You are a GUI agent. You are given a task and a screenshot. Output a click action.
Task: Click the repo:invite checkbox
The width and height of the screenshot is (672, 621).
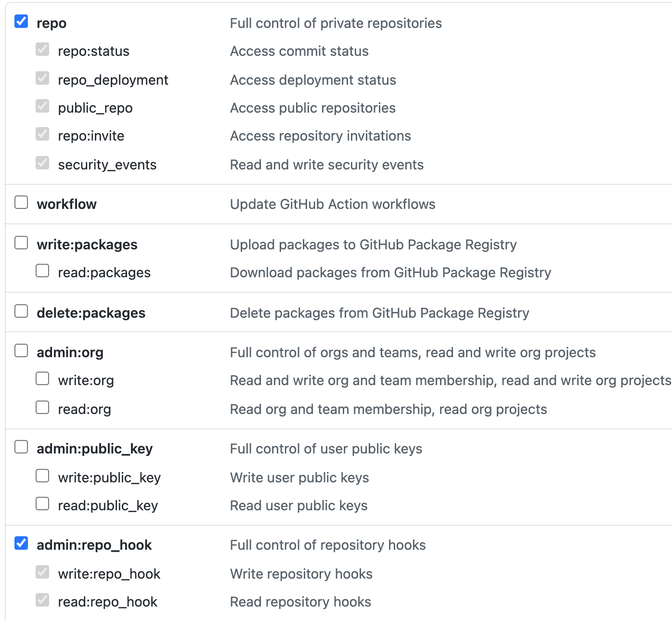(42, 134)
